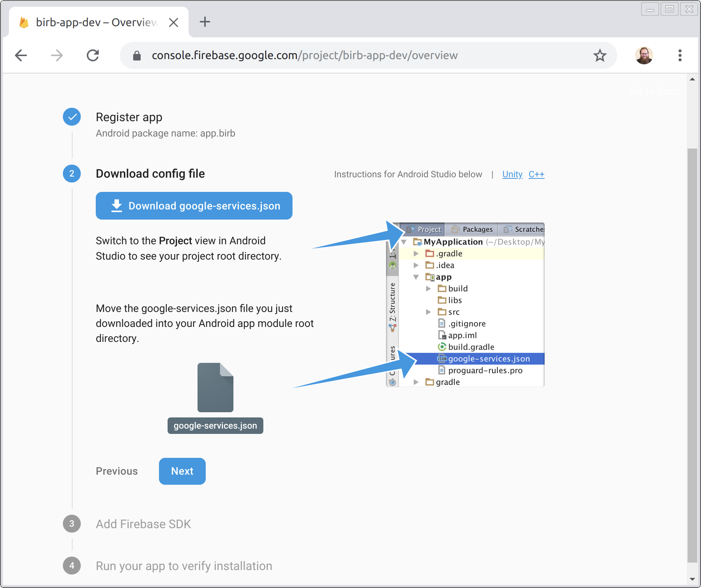Collapse the app folder in the project tree
701x588 pixels.
(x=416, y=277)
